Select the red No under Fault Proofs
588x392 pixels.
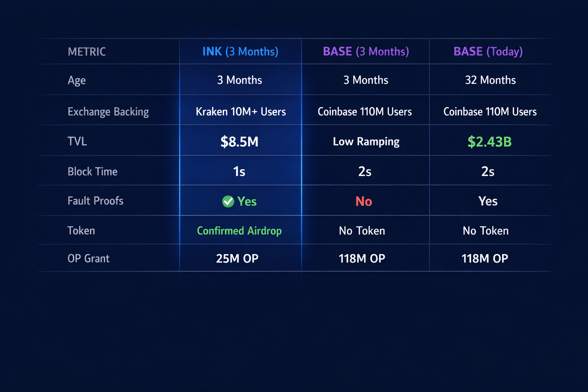tap(363, 201)
